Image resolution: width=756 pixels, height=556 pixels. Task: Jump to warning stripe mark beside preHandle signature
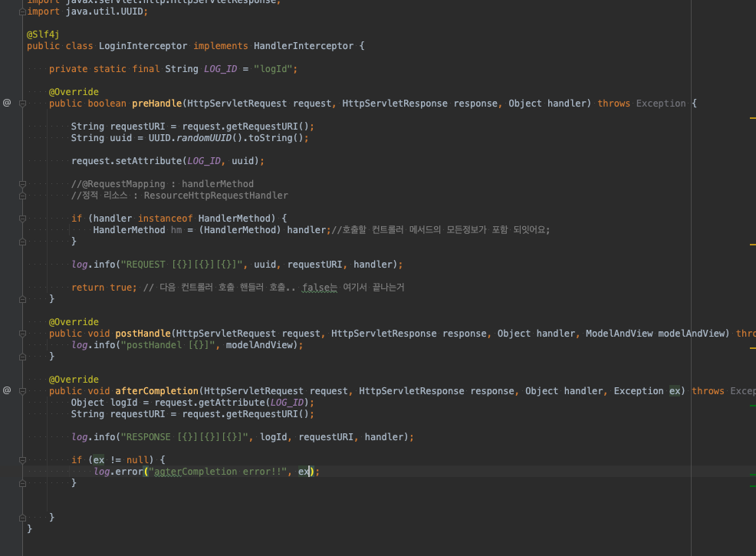tap(753, 117)
